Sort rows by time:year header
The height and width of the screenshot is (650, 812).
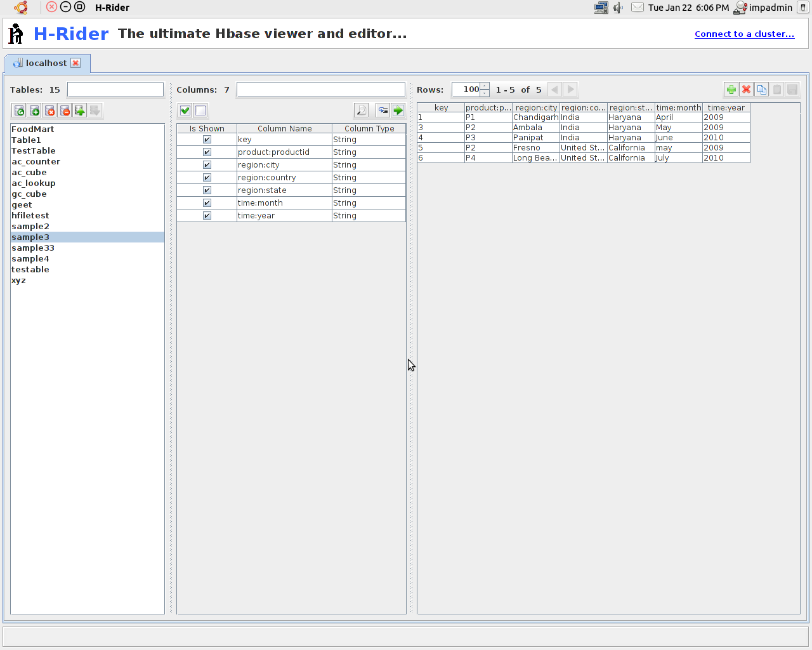(x=726, y=107)
